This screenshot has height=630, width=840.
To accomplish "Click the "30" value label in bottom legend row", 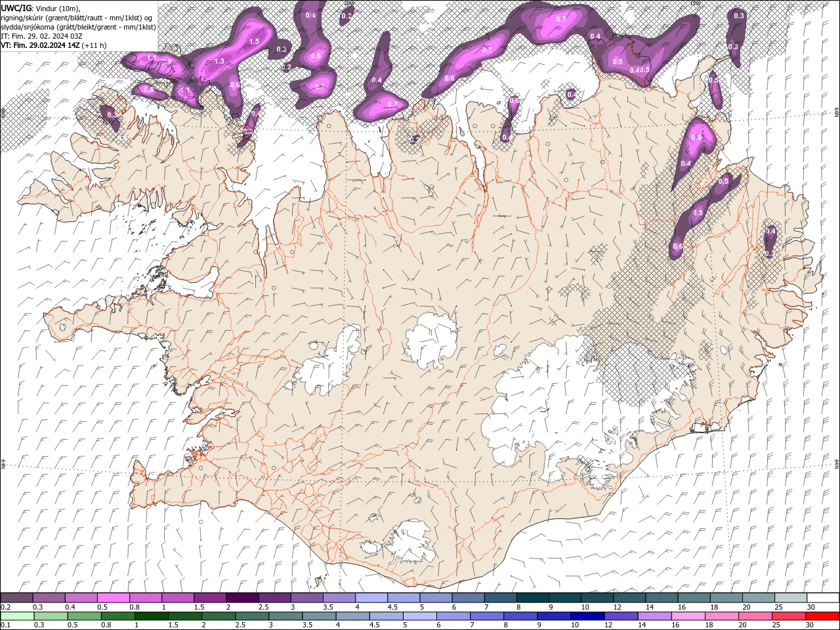I will click(x=809, y=625).
